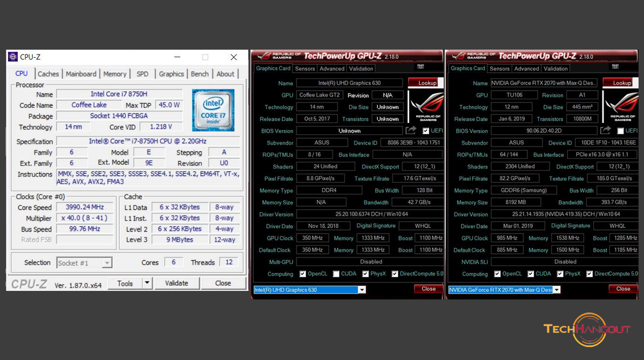The height and width of the screenshot is (360, 644).
Task: Expand the Tools dropdown arrow in CPU-Z
Action: click(x=147, y=283)
